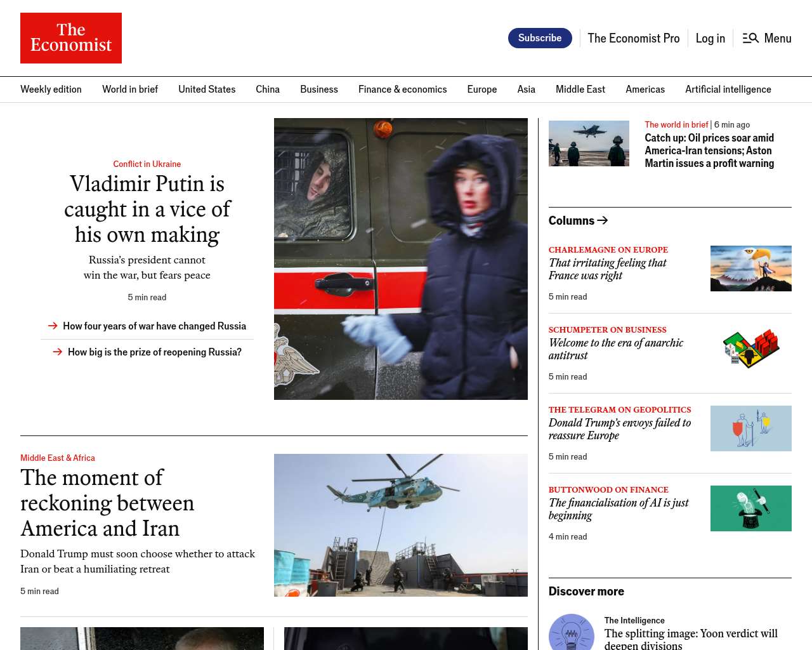This screenshot has height=650, width=812.
Task: Click 'Donald Trump must soon choose' subheading
Action: point(138,561)
